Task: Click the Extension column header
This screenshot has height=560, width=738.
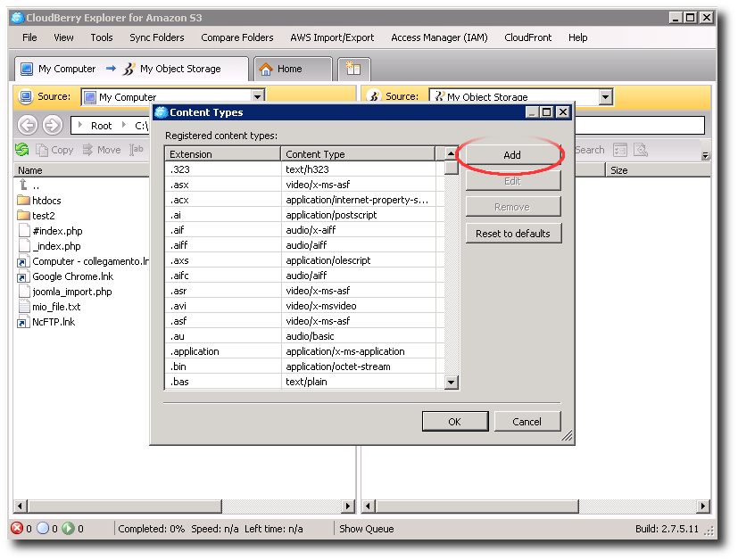Action: point(222,153)
